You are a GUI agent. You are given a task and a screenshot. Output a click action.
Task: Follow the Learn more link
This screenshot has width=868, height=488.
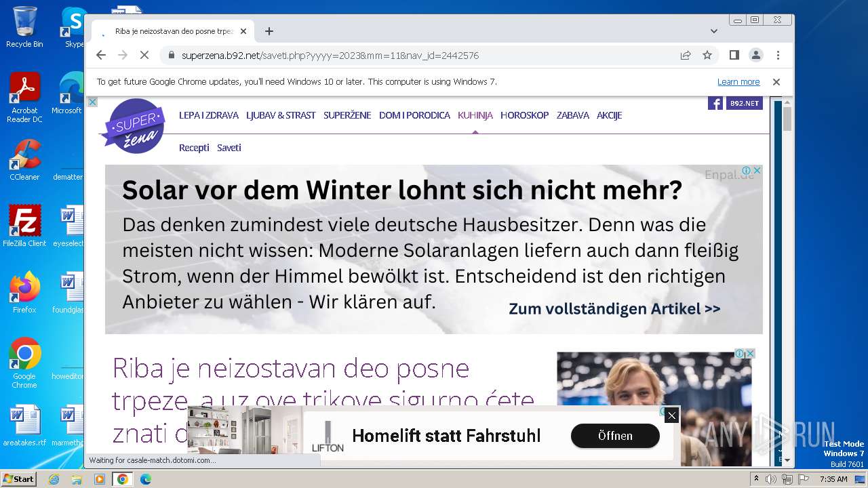coord(738,82)
